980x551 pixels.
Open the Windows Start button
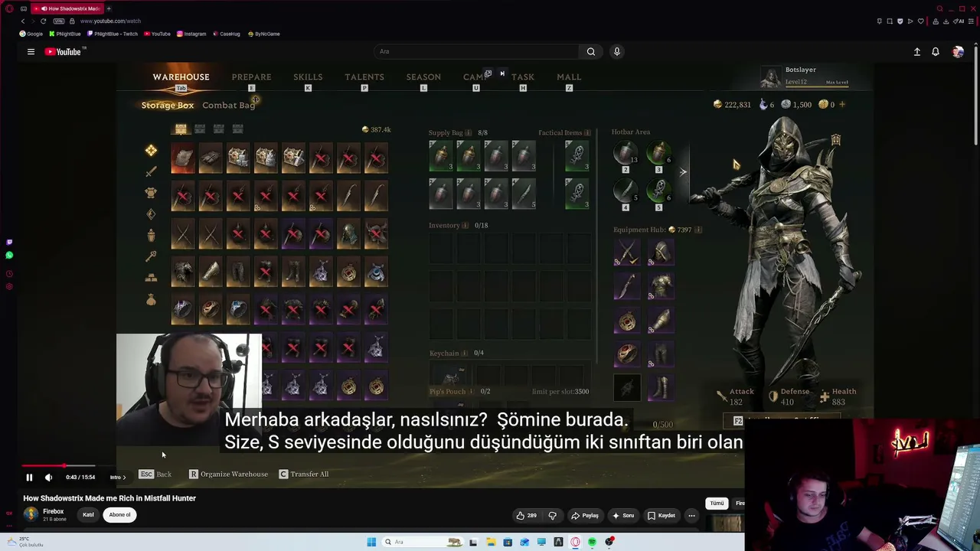click(x=371, y=542)
